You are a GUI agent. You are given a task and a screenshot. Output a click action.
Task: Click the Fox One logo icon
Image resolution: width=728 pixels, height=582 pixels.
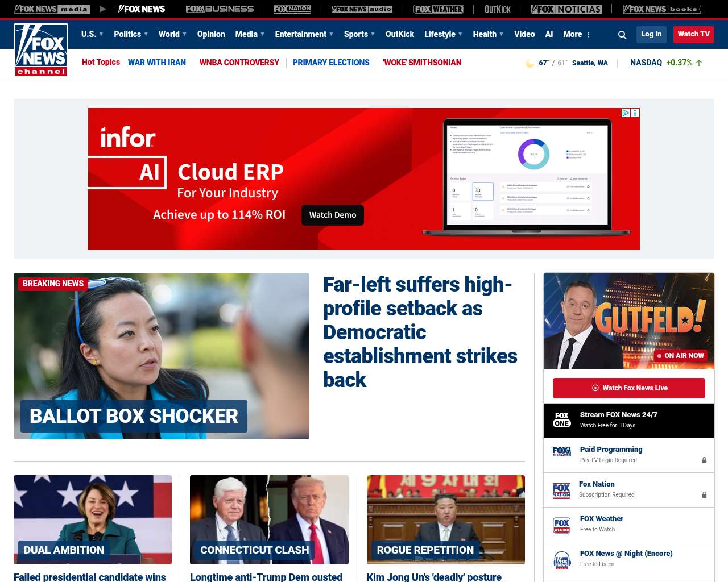(562, 419)
